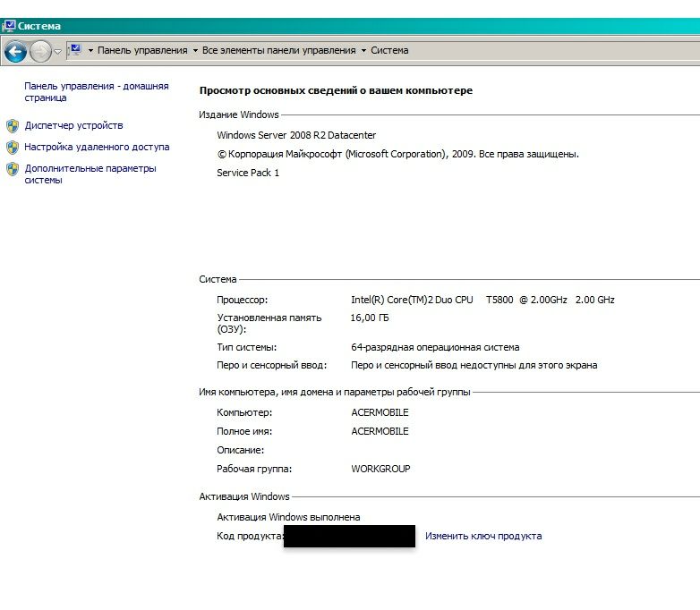
Task: Click the computer icon in address bar
Action: (x=76, y=49)
